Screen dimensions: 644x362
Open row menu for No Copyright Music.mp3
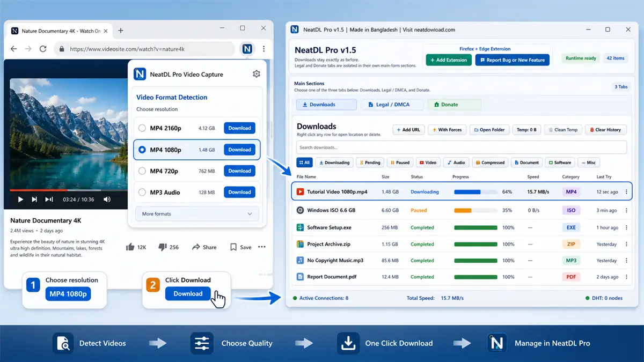pyautogui.click(x=626, y=261)
